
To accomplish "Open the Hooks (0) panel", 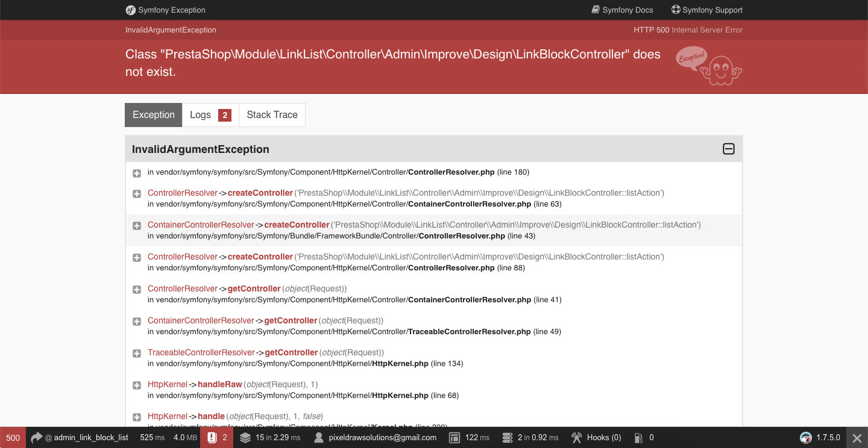I will [603, 438].
